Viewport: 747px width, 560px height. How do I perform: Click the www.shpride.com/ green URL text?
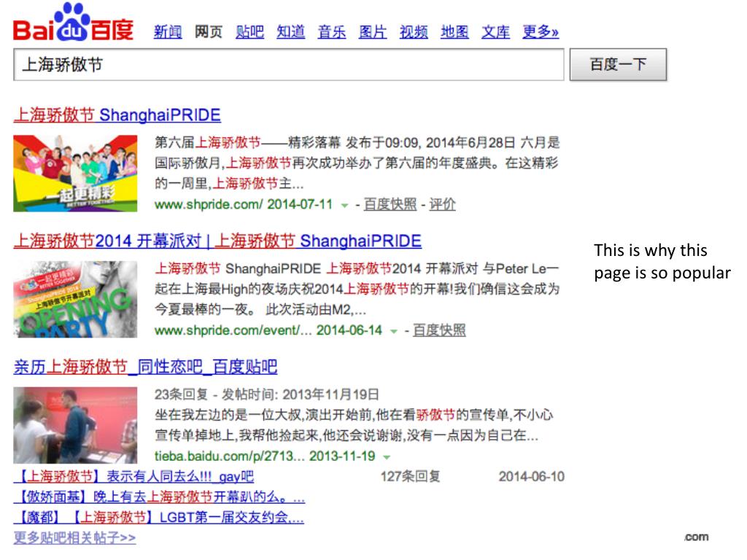coord(209,204)
